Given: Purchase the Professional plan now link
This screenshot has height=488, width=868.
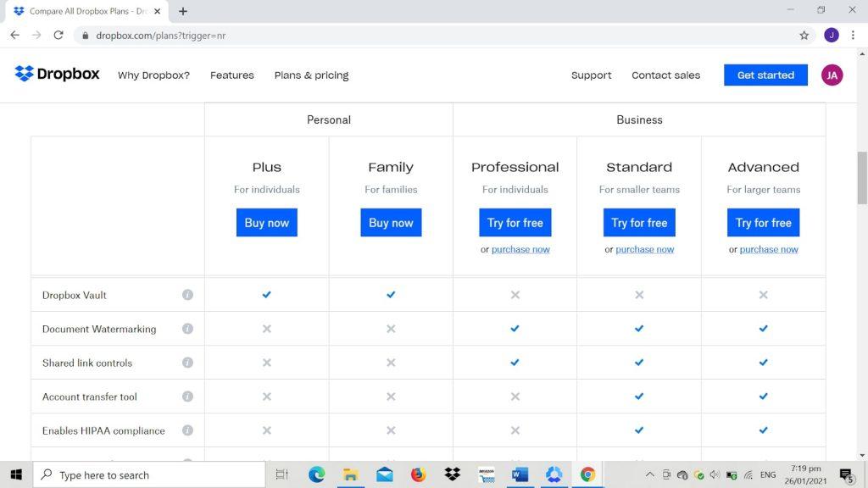Looking at the screenshot, I should (520, 250).
